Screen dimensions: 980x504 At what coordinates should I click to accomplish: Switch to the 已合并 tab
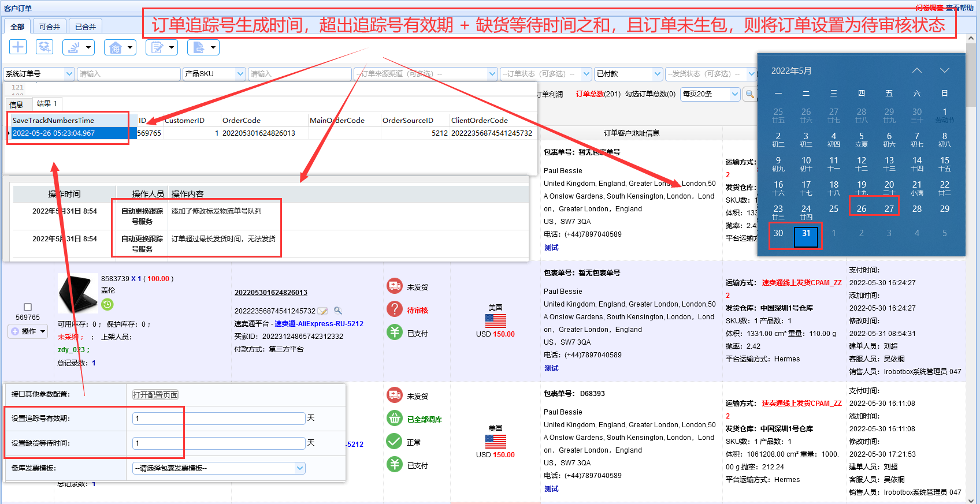(86, 27)
